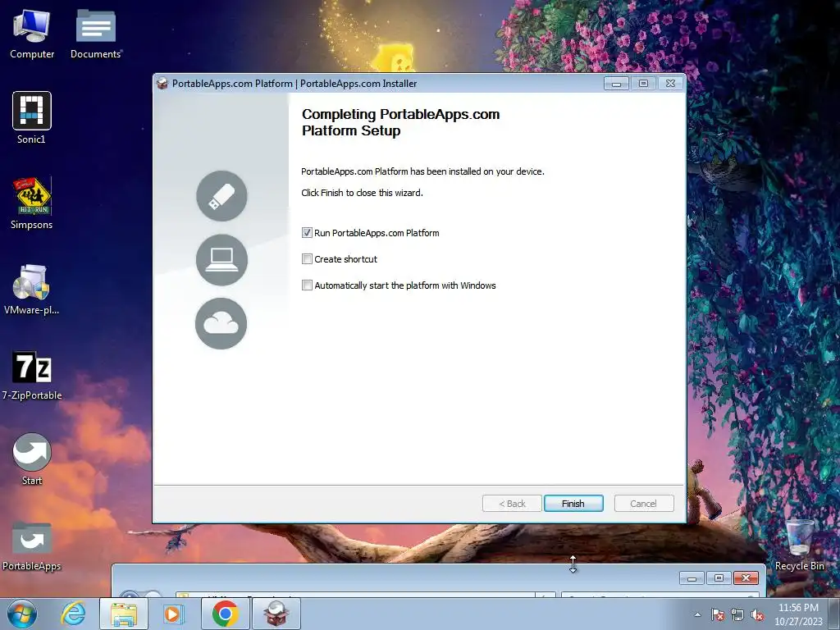Close the PortableApps installer window
The width and height of the screenshot is (840, 630).
[670, 84]
